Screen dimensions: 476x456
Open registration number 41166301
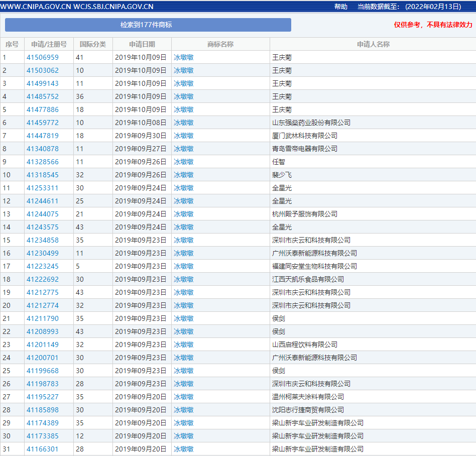pos(43,449)
